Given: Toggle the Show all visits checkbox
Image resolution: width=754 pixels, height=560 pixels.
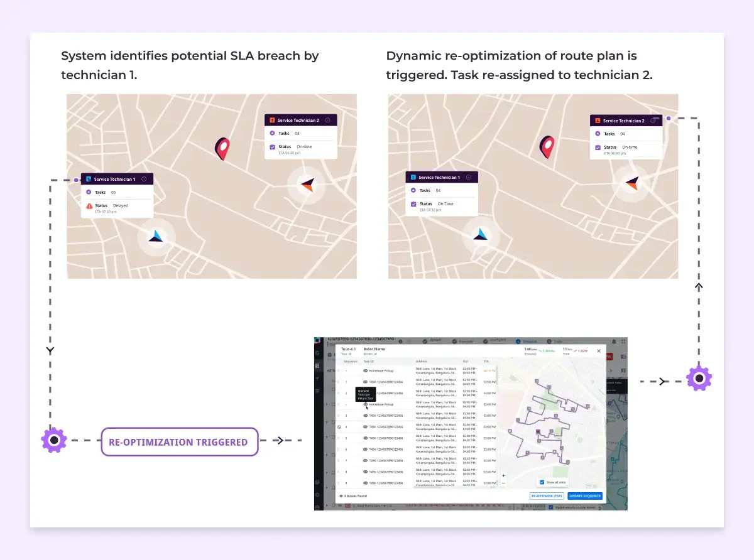Looking at the screenshot, I should click(542, 482).
